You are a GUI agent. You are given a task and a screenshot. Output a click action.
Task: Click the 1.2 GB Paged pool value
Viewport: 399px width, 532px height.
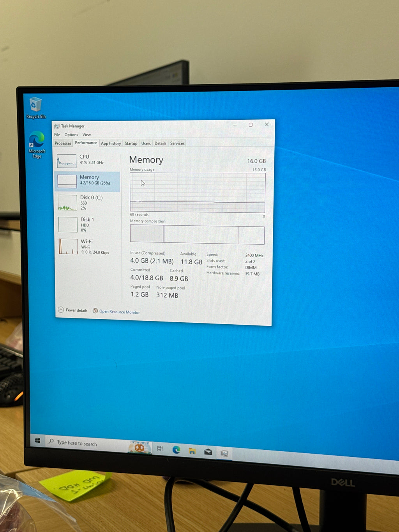coord(139,295)
